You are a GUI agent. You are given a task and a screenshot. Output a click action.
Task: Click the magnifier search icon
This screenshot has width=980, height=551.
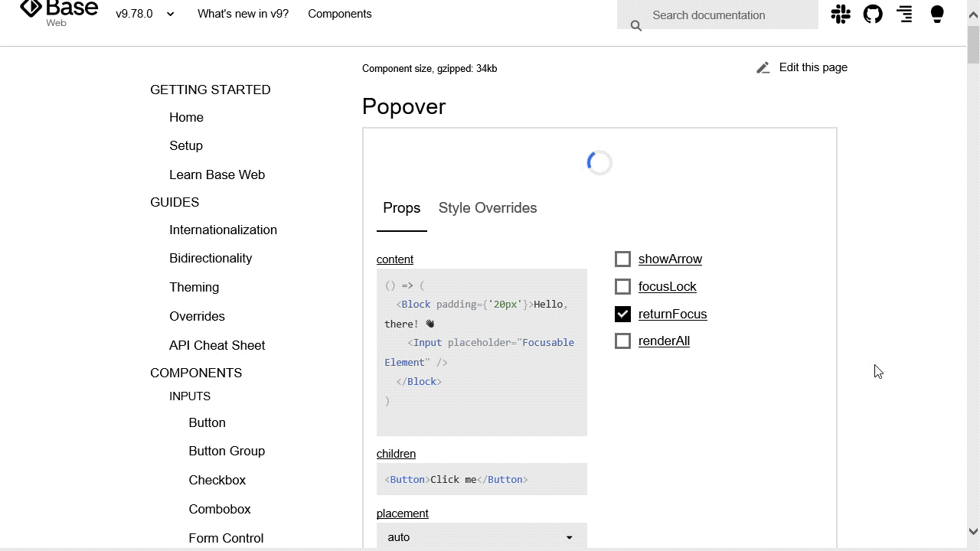point(635,26)
